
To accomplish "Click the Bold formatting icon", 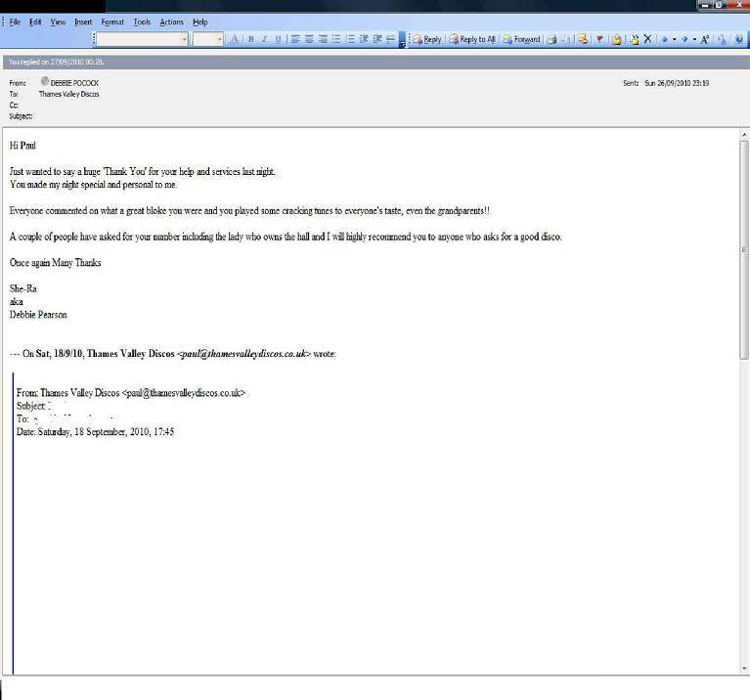I will [251, 39].
